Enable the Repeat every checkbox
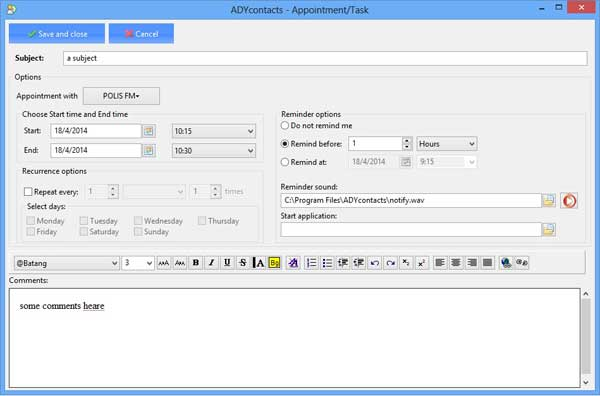 pos(28,192)
